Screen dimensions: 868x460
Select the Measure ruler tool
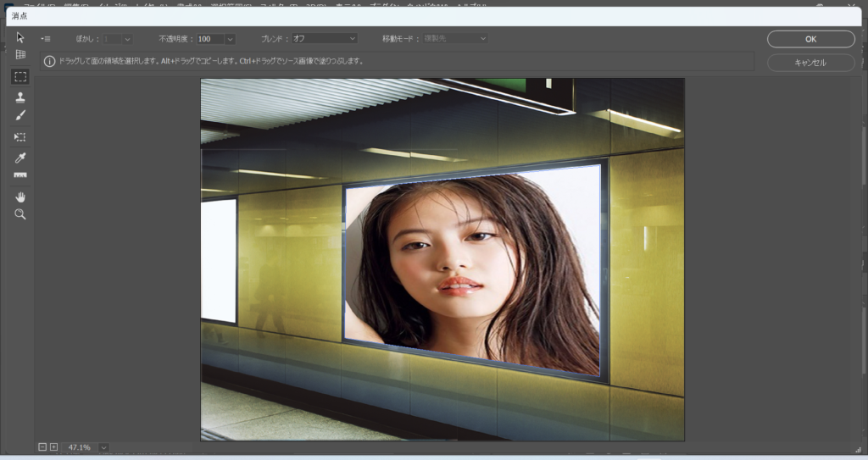click(20, 175)
